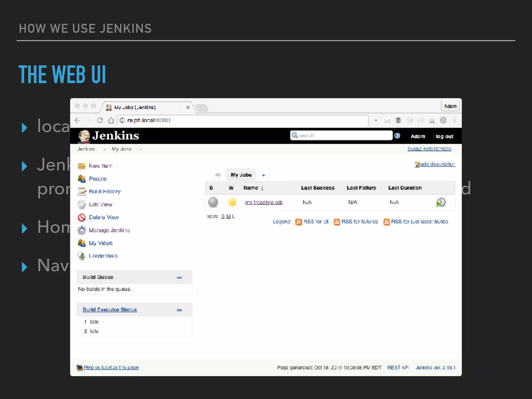Viewport: 532px width, 399px height.
Task: Open the Credentials link
Action: pyautogui.click(x=103, y=256)
